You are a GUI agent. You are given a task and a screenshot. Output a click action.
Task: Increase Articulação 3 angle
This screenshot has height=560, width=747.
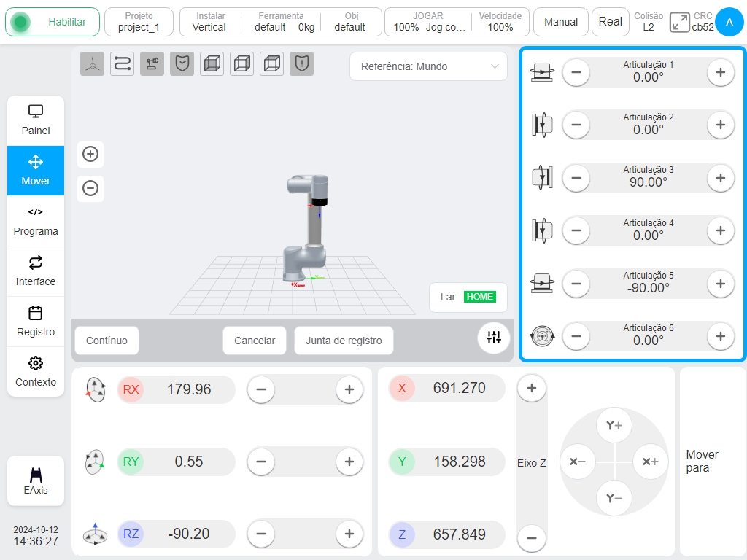coord(720,178)
